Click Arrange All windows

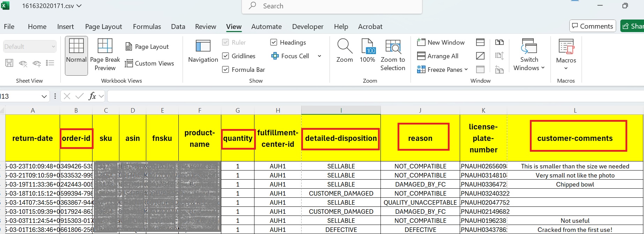coord(438,56)
